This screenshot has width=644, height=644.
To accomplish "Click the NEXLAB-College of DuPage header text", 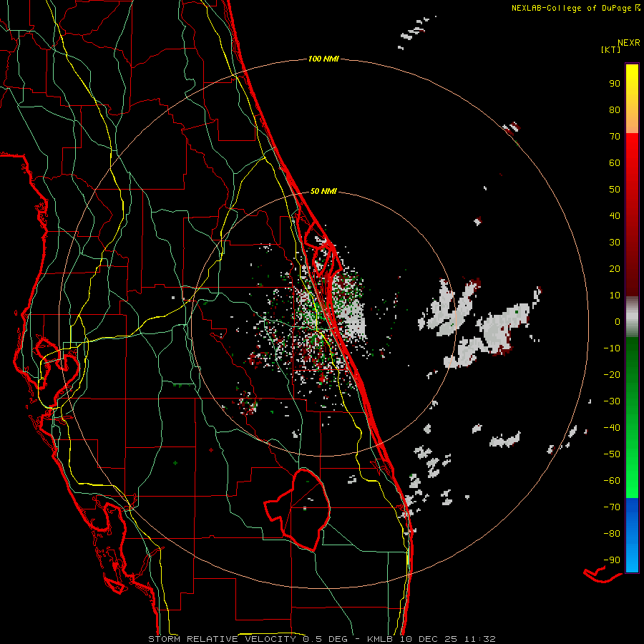I will (x=575, y=8).
